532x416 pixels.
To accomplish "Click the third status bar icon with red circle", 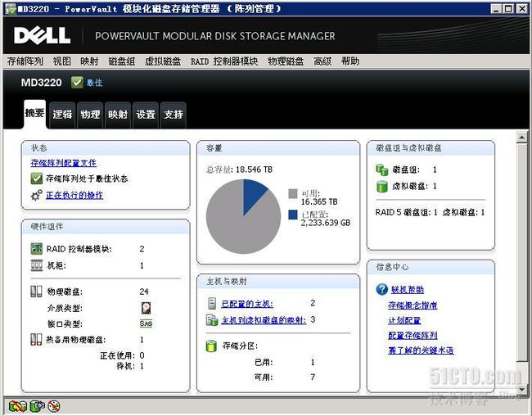I will [x=54, y=406].
